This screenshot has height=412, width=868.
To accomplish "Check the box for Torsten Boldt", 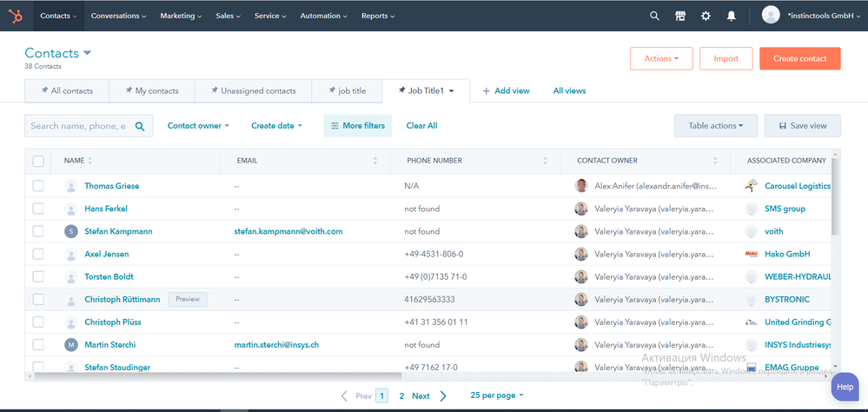I will pyautogui.click(x=38, y=277).
